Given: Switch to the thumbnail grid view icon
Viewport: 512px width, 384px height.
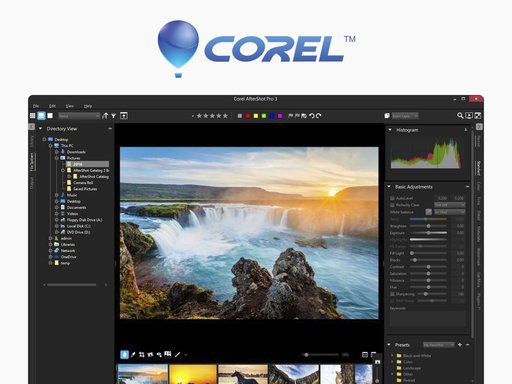Looking at the screenshot, I should [x=32, y=116].
